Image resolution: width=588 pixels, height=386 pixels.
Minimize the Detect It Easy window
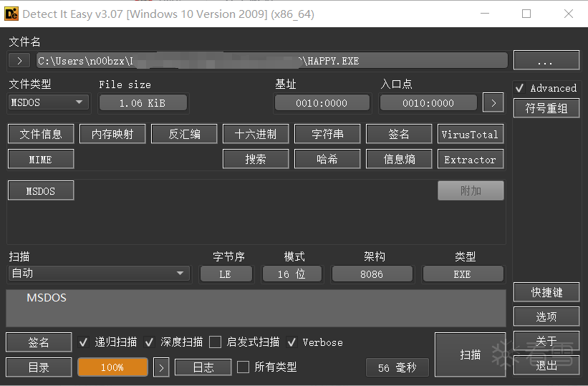pos(485,14)
